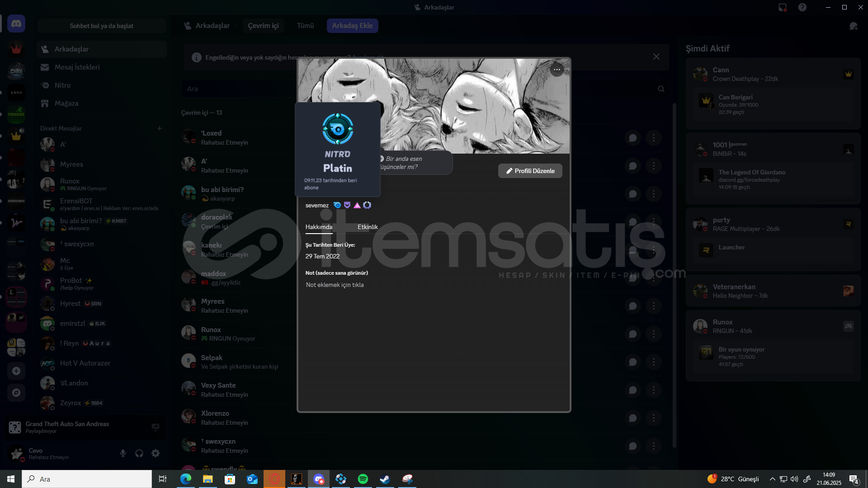Open Mesaj İstekleri in sidebar
Screen dimensions: 868x488
[x=102, y=67]
